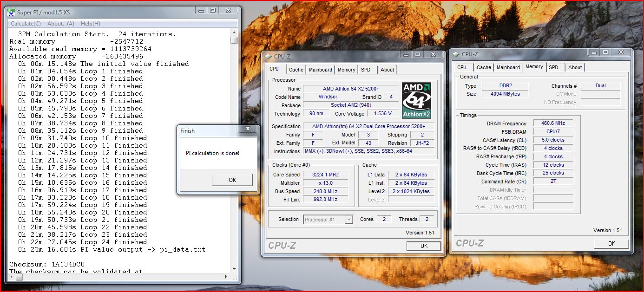
Task: Switch to Cache tab in right CPU-Z window
Action: [x=484, y=67]
